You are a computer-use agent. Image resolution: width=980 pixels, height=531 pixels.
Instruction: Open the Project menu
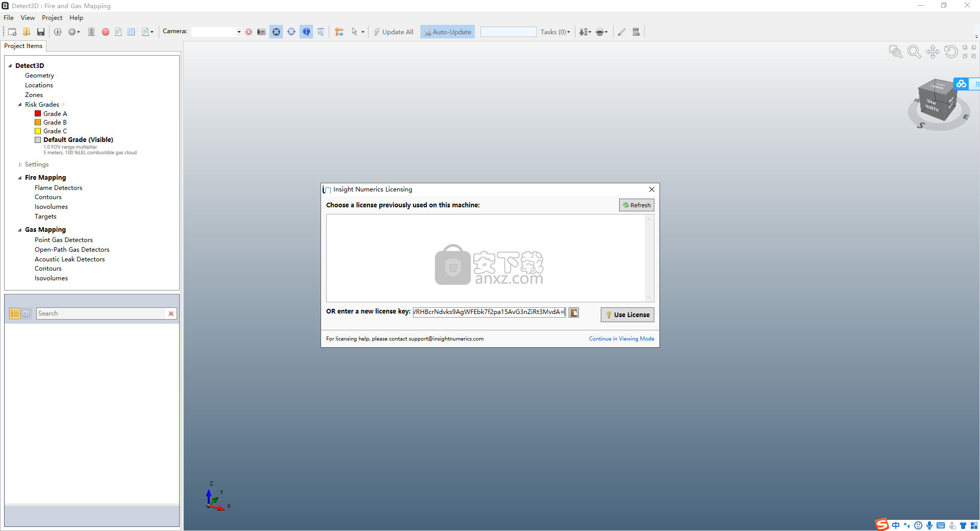(x=52, y=17)
